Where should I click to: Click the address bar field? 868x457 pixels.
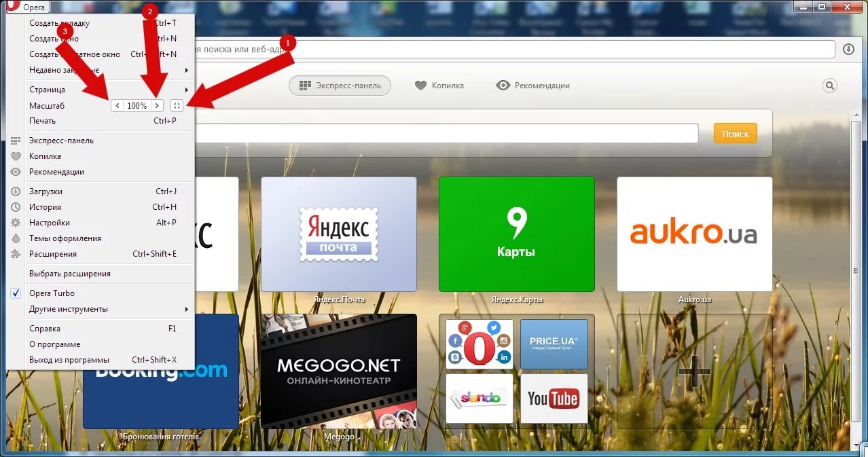click(514, 50)
